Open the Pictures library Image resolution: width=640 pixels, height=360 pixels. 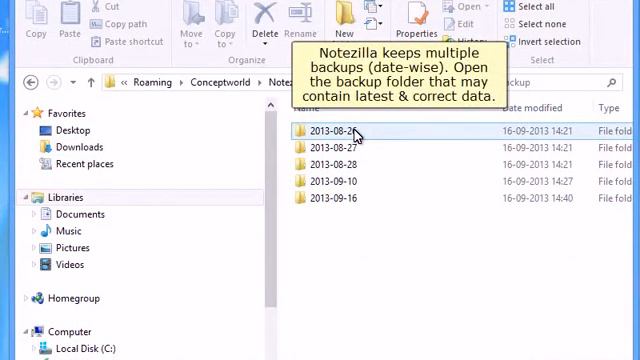pyautogui.click(x=73, y=248)
